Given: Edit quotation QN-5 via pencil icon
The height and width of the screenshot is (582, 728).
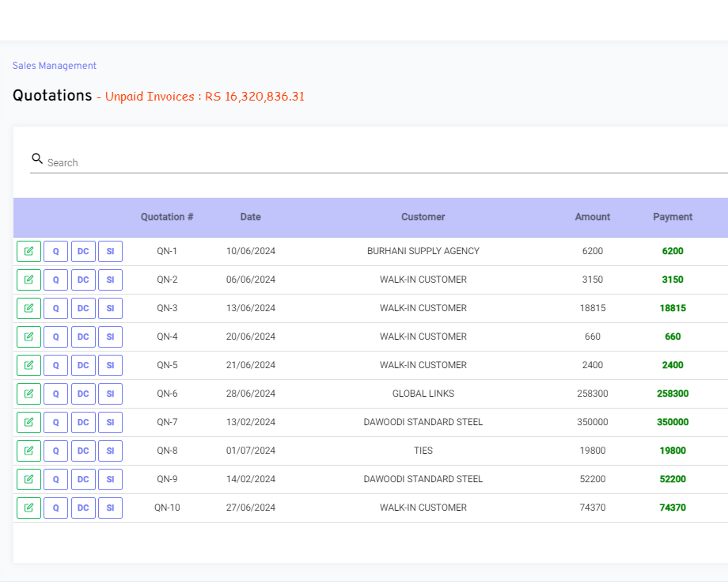Looking at the screenshot, I should pos(28,365).
